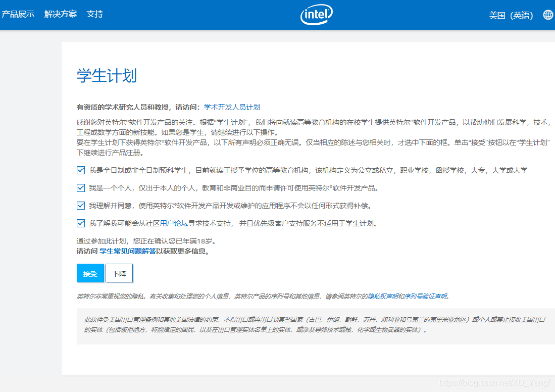The height and width of the screenshot is (392, 555).
Task: Open the 用户论坛 link
Action: [x=174, y=223]
